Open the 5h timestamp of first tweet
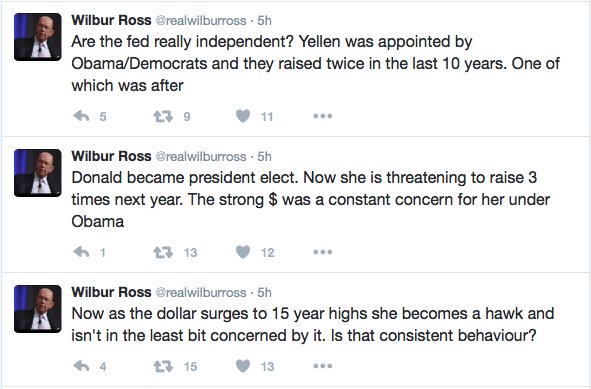Screen dimensions: 591x389 pyautogui.click(x=264, y=20)
